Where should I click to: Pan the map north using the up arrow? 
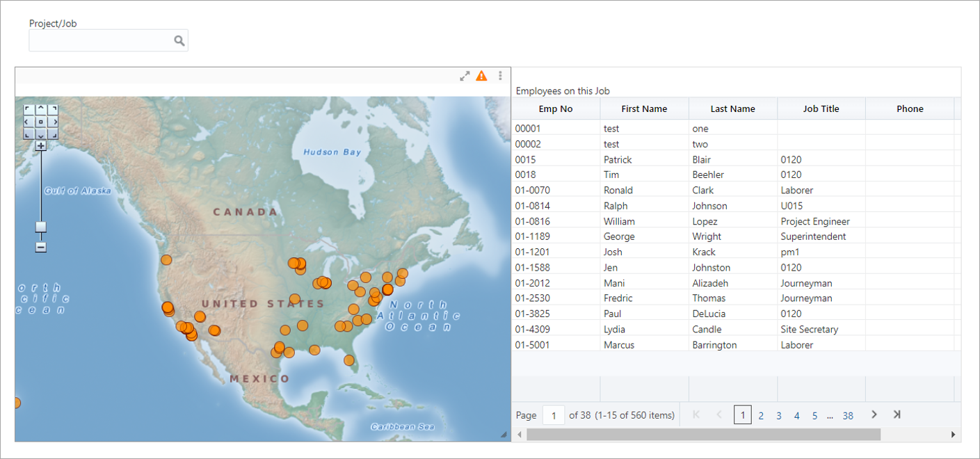click(x=41, y=108)
